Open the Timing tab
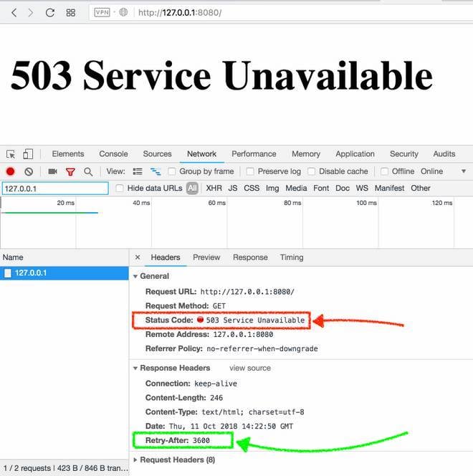 click(292, 257)
